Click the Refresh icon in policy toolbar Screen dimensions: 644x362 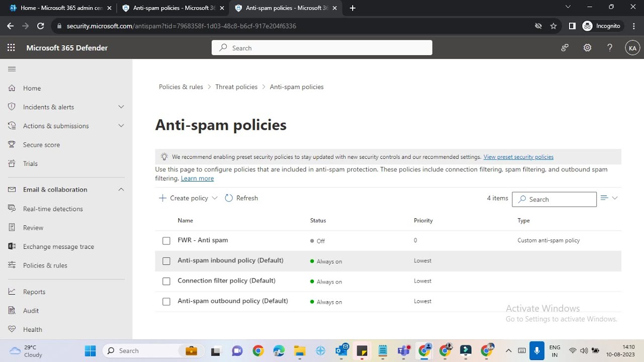(229, 198)
